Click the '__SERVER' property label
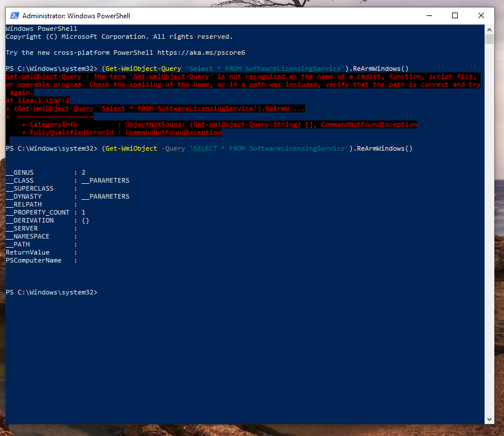The image size is (504, 436). pos(22,228)
